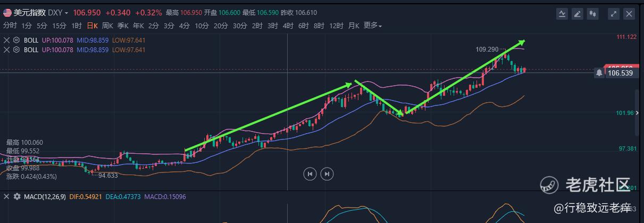Expand the 更多 timeframes dropdown
The height and width of the screenshot is (223, 644).
[373, 25]
